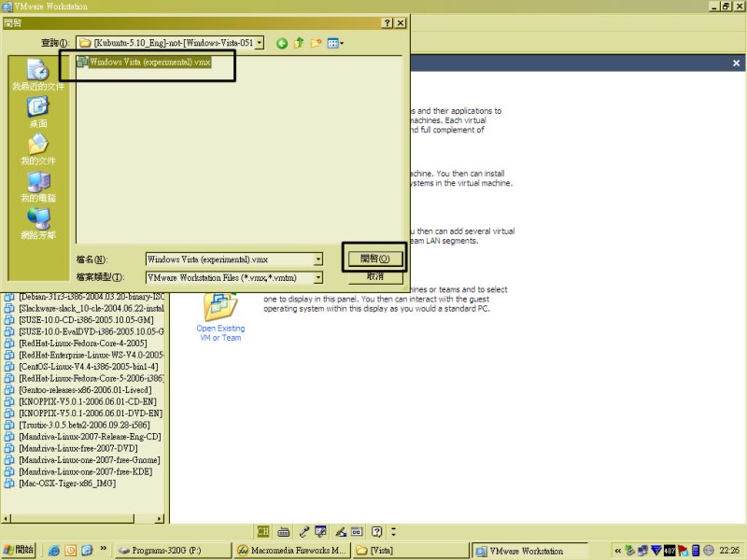This screenshot has width=747, height=560.
Task: Restore the VMware Workstation window
Action: pos(726,7)
